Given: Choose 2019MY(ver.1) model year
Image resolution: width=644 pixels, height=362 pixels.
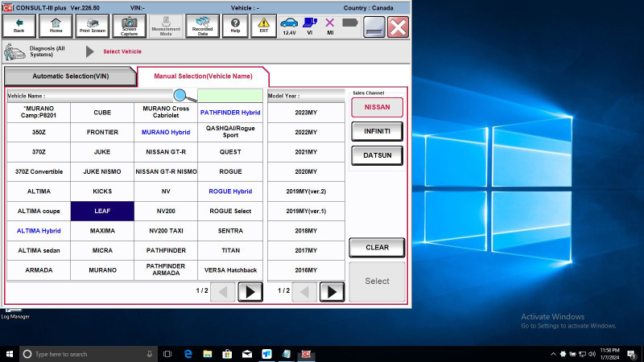Looking at the screenshot, I should (306, 211).
